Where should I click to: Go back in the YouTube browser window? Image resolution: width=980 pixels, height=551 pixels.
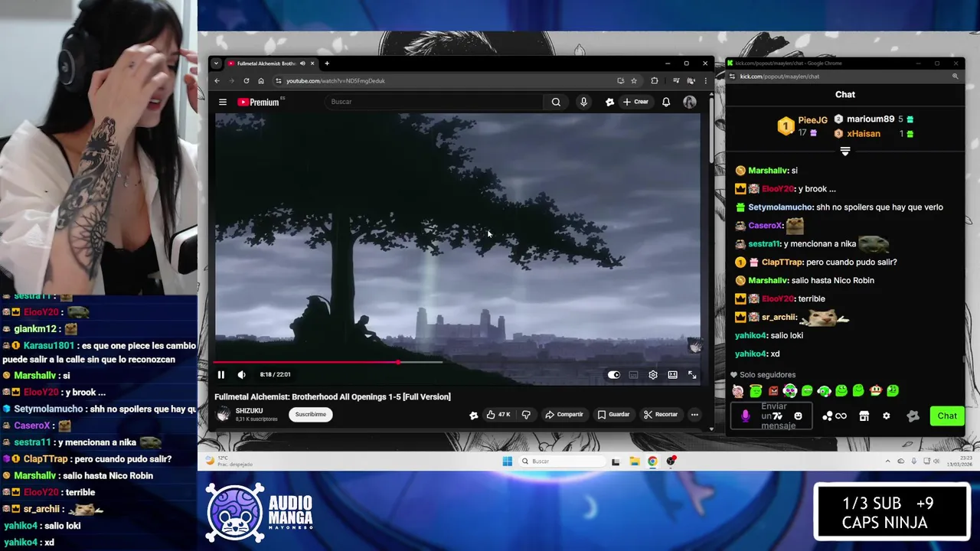click(x=217, y=80)
